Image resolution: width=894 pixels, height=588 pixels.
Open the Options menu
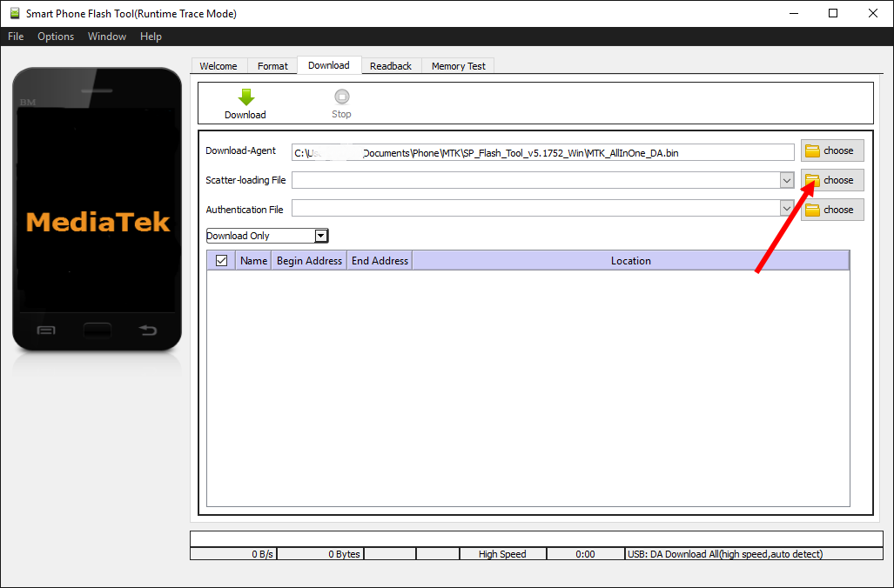point(55,36)
